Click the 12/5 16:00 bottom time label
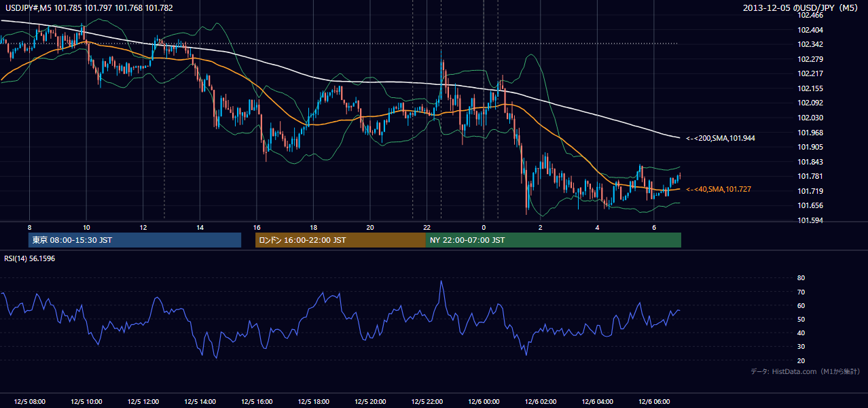The height and width of the screenshot is (408, 868). point(256,402)
